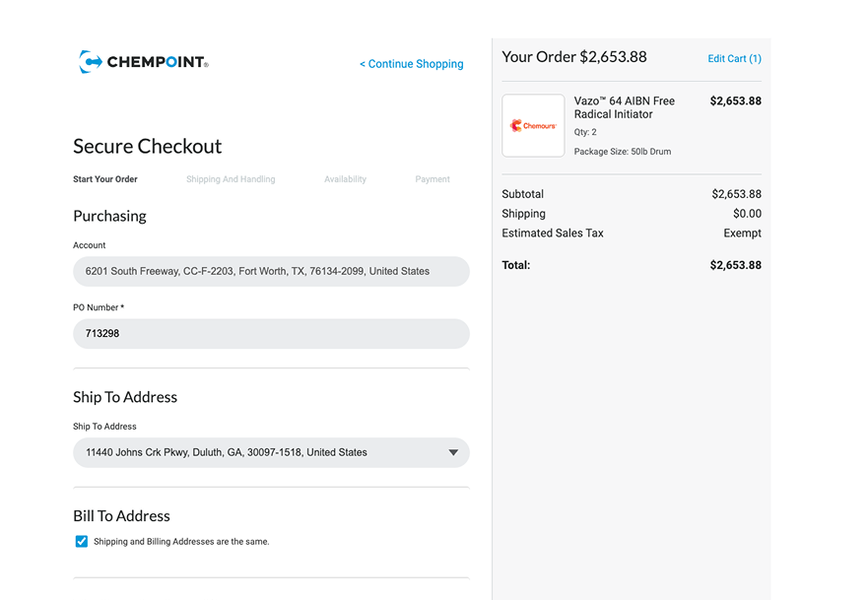Click the Your Order $2,653.88 heading
Viewport: 868px width, 600px height.
[573, 57]
